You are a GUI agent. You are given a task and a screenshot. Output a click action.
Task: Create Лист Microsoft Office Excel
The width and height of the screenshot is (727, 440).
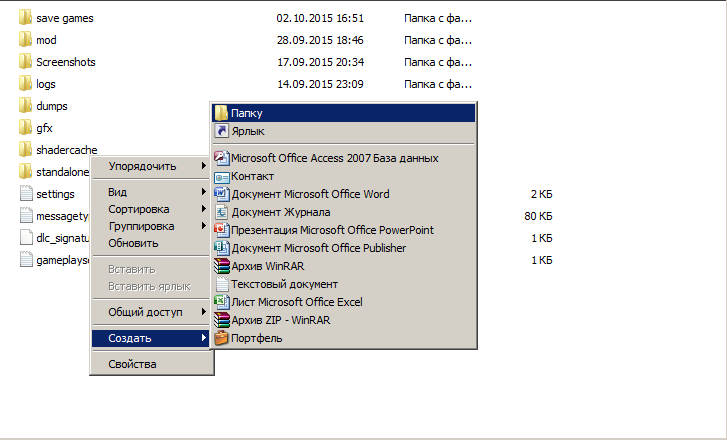[x=344, y=302]
